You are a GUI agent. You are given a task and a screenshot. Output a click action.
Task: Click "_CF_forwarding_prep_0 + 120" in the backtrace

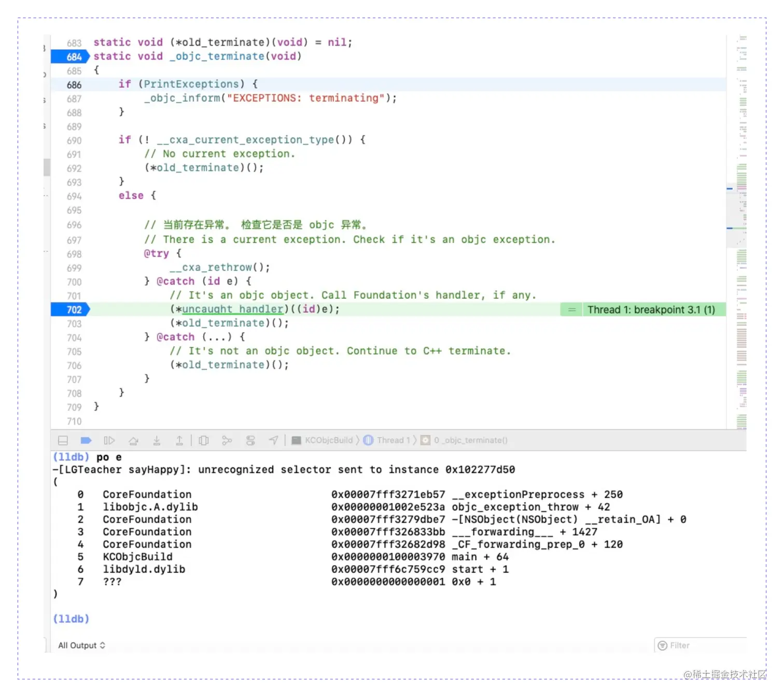(537, 544)
